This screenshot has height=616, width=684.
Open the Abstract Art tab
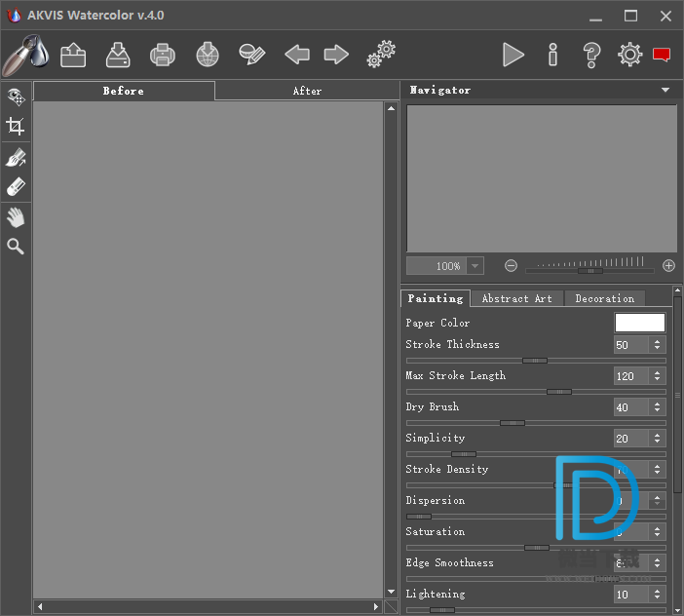click(x=516, y=298)
